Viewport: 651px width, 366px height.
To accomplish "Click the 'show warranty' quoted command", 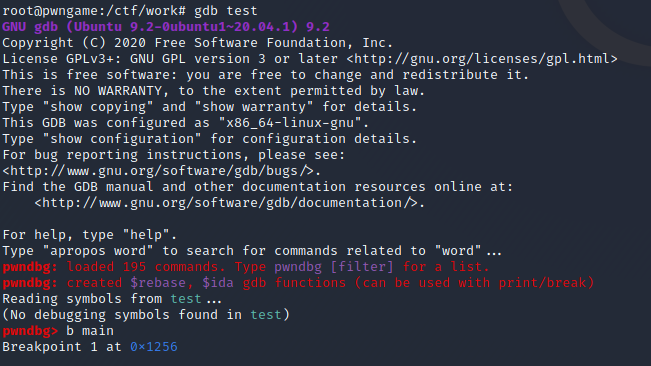I will (254, 107).
